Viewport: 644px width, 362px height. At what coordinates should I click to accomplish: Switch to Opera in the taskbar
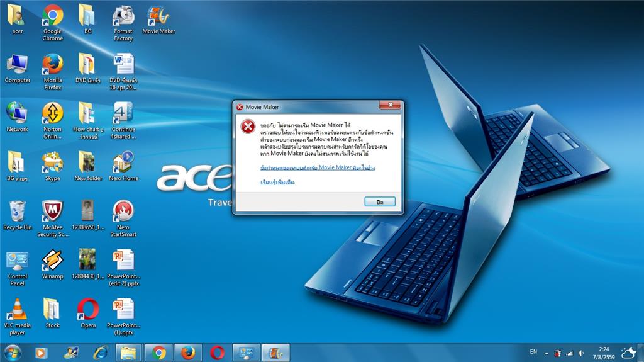click(217, 353)
